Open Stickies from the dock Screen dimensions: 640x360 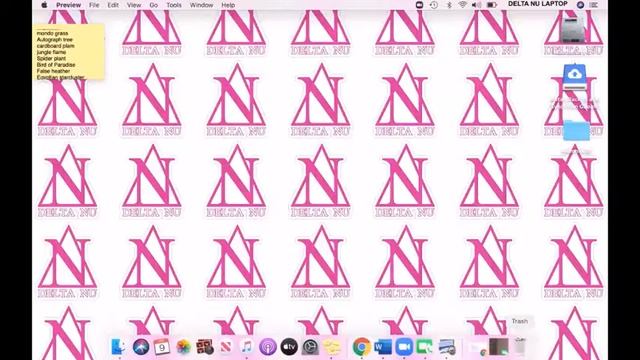[331, 347]
